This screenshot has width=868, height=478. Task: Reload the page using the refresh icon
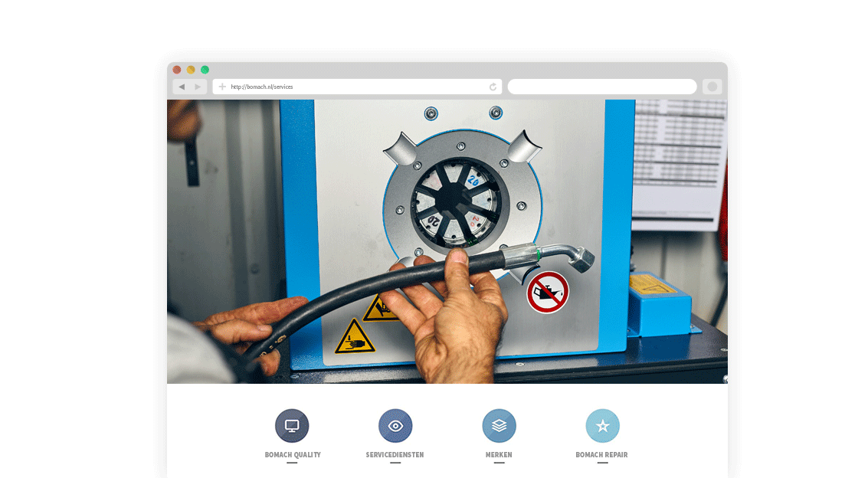[493, 87]
